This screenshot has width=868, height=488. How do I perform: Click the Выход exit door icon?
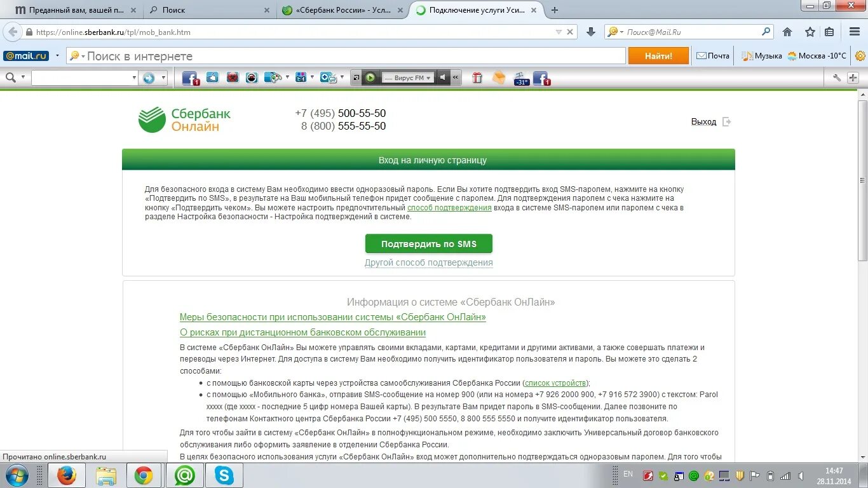(x=727, y=121)
